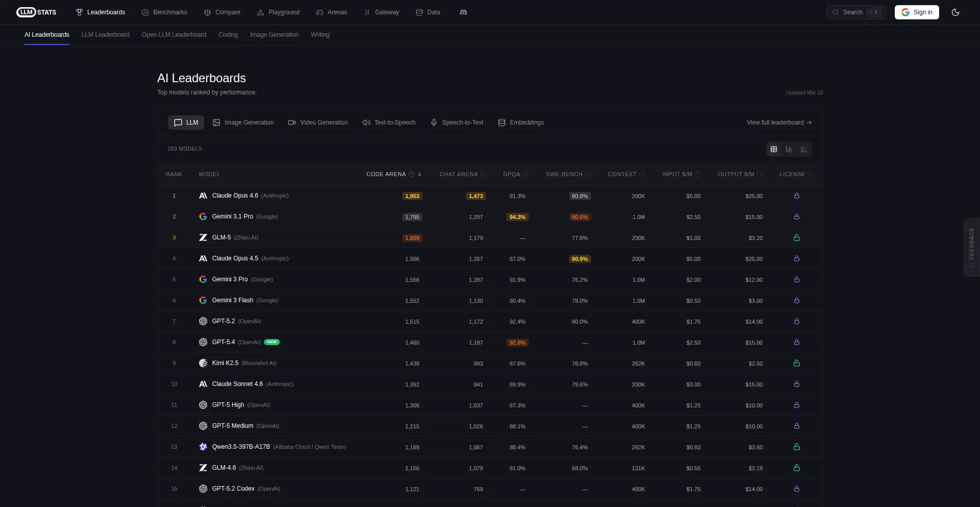Image resolution: width=980 pixels, height=507 pixels.
Task: Switch to table view icon
Action: (774, 149)
